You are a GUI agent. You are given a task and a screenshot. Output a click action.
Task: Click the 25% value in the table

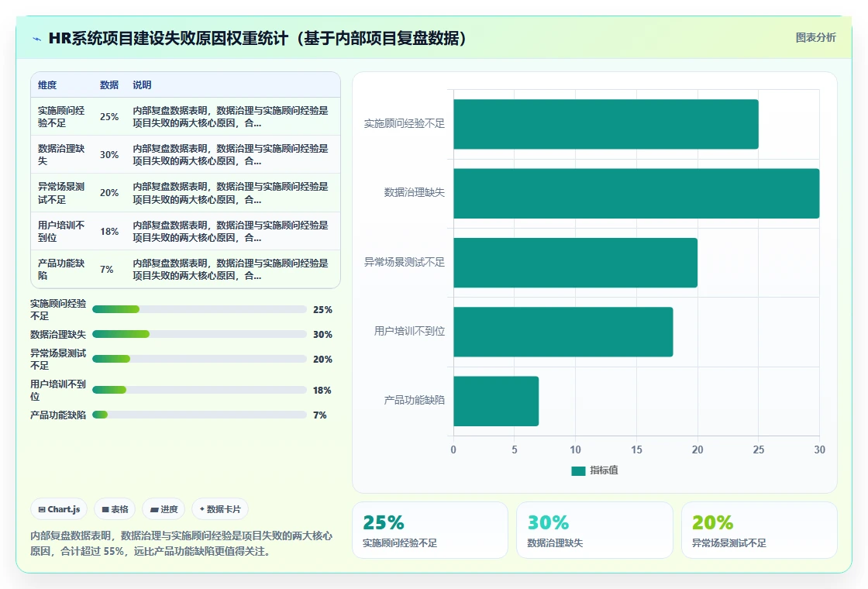pos(109,117)
